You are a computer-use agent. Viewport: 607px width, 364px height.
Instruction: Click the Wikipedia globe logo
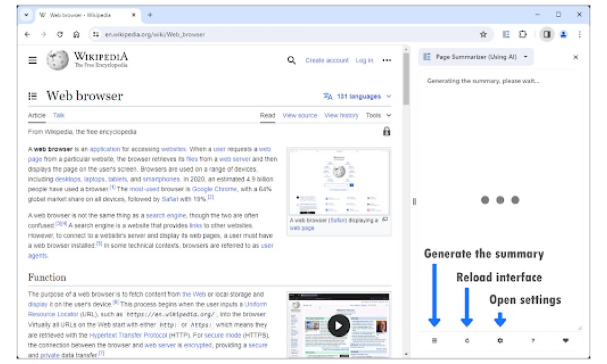point(57,60)
